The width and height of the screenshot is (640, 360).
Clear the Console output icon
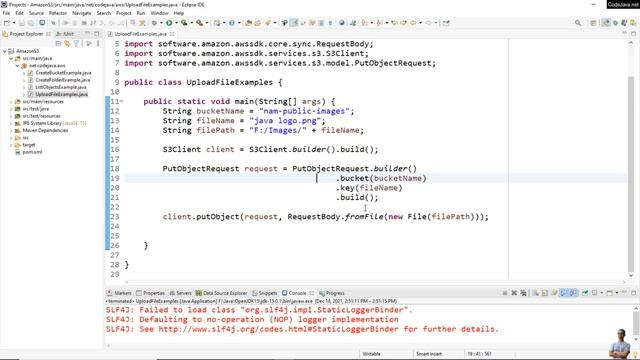pyautogui.click(x=536, y=293)
